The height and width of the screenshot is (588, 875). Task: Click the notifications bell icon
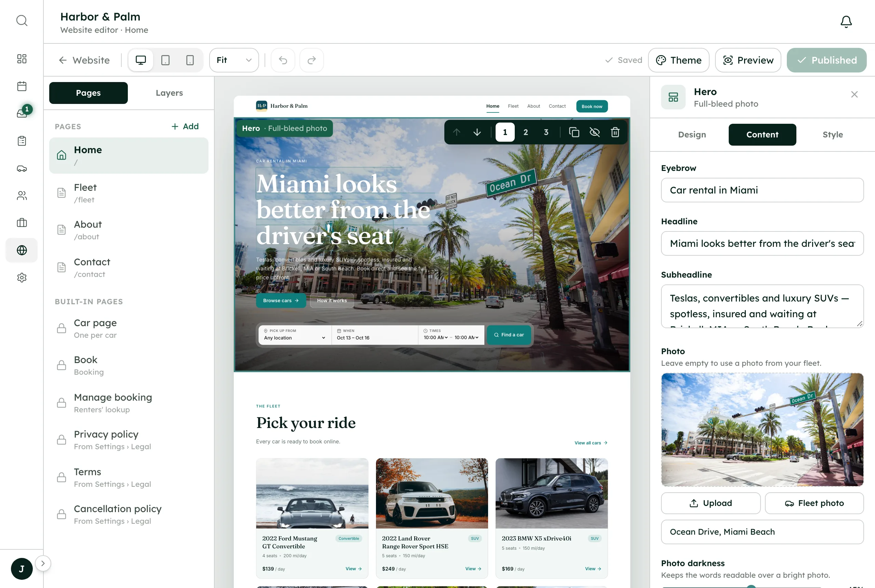[846, 22]
